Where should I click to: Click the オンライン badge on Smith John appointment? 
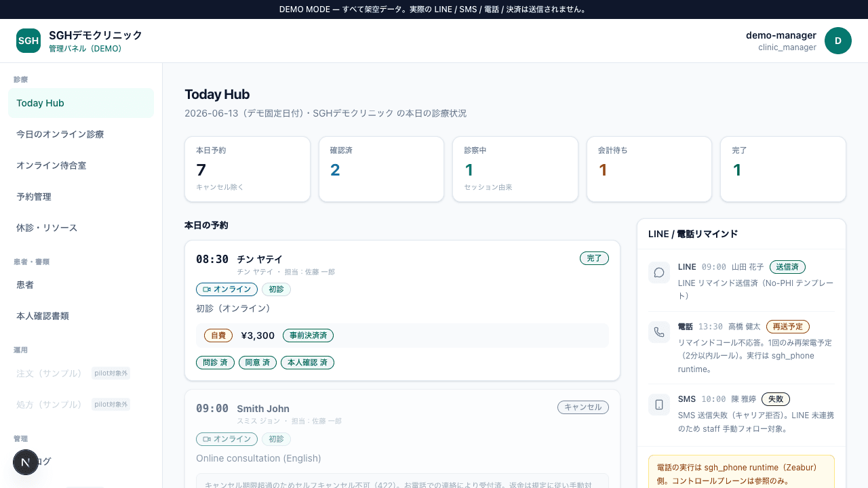226,439
